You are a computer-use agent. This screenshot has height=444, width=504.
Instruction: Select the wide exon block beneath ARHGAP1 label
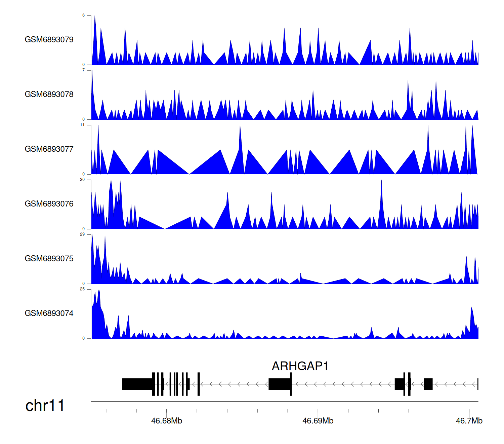[x=280, y=384]
